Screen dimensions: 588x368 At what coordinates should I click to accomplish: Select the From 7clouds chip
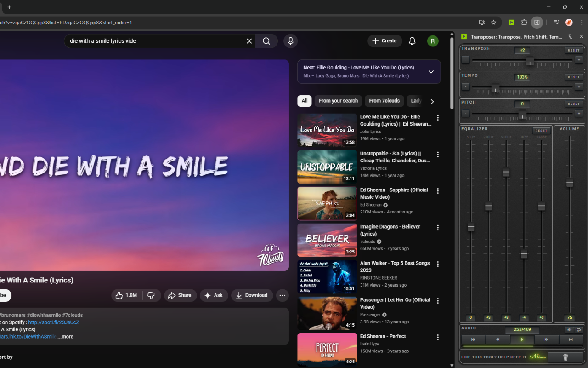point(384,101)
